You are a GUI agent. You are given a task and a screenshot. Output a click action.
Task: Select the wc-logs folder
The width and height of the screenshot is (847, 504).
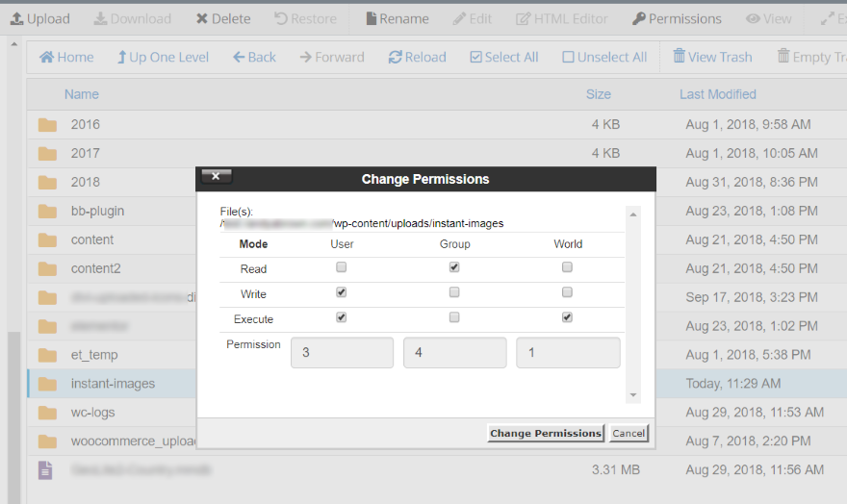tap(93, 413)
